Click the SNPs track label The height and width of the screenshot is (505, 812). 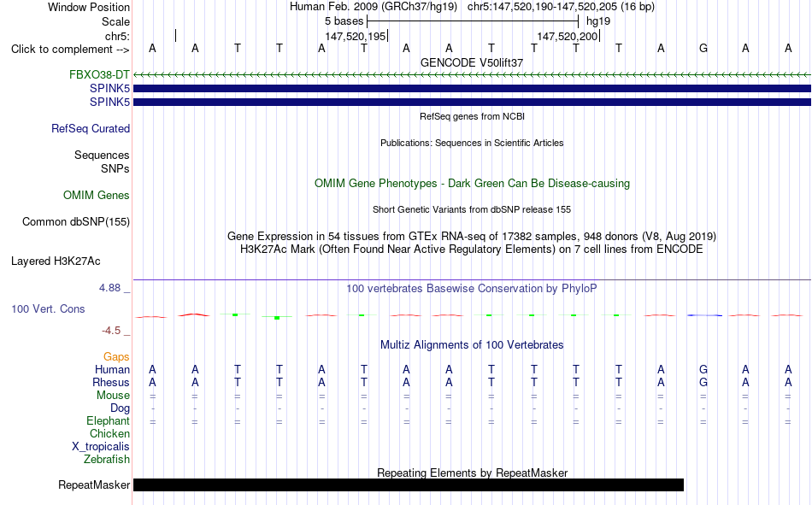coord(115,168)
